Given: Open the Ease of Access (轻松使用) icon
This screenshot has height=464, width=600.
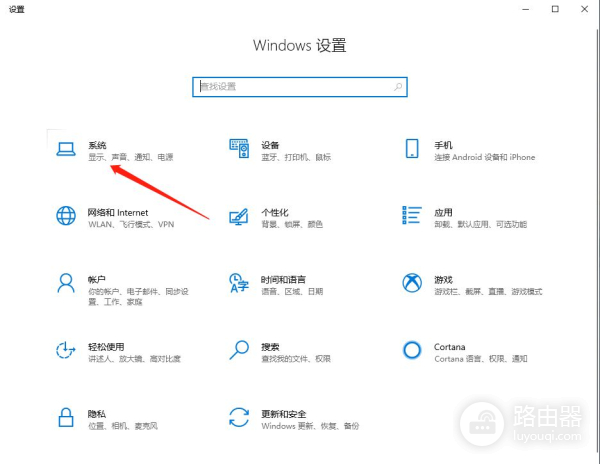Looking at the screenshot, I should pyautogui.click(x=66, y=350).
